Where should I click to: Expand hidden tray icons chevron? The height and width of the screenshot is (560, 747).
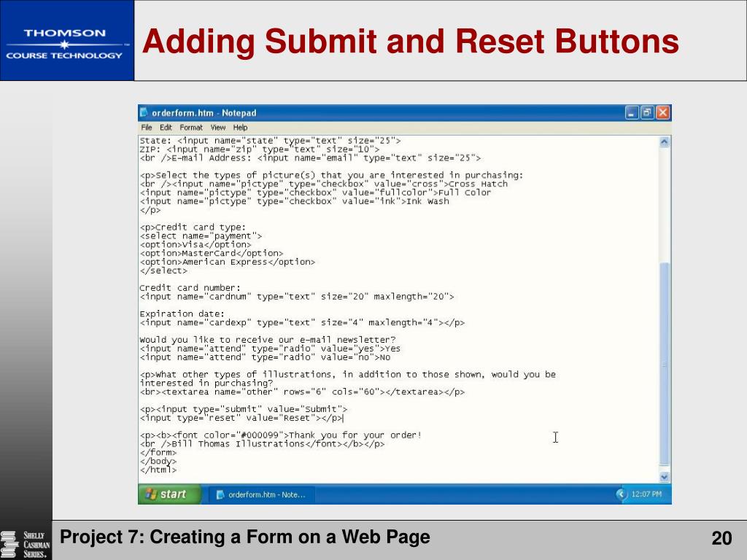(x=621, y=494)
